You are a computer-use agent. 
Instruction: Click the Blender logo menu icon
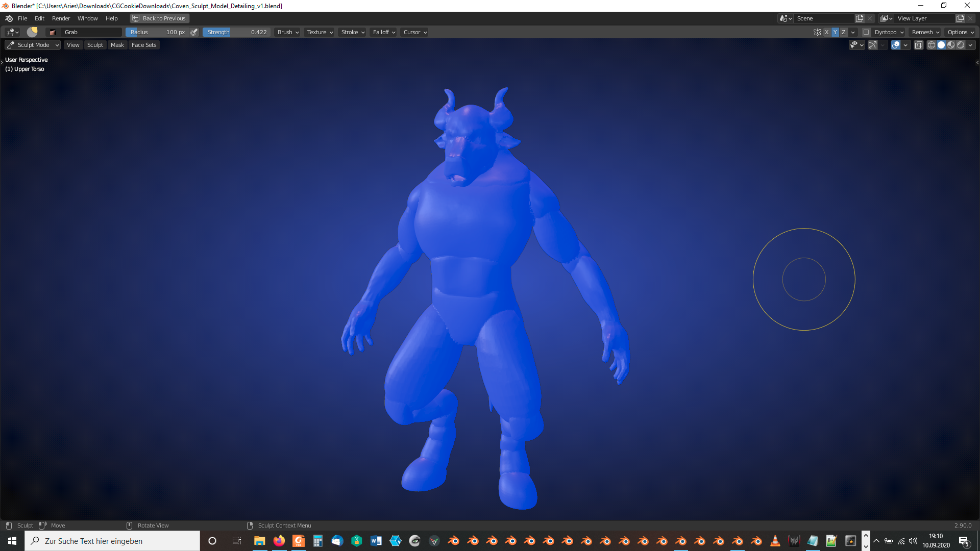click(9, 18)
